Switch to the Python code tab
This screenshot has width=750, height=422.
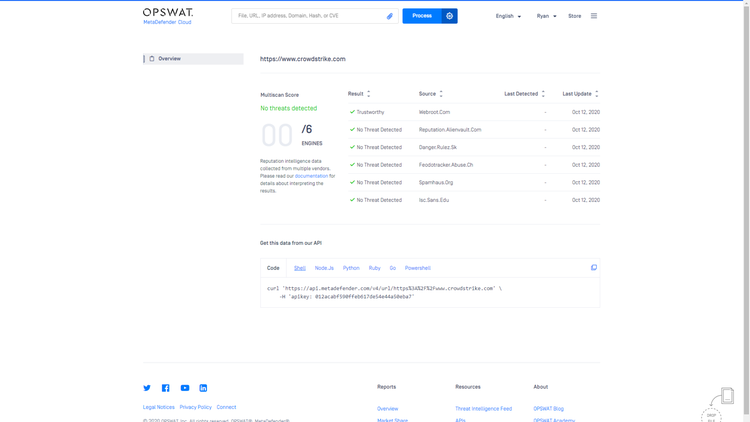[351, 268]
